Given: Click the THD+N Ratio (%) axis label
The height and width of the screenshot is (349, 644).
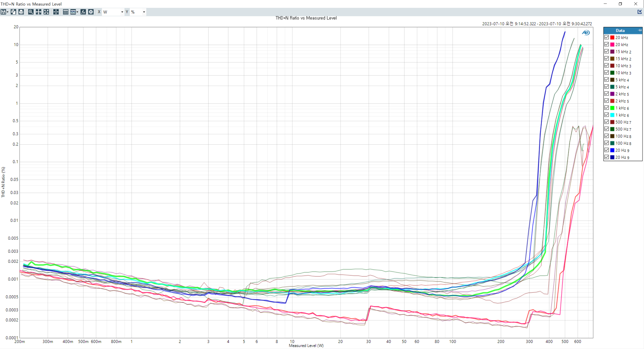Looking at the screenshot, I should tap(3, 182).
